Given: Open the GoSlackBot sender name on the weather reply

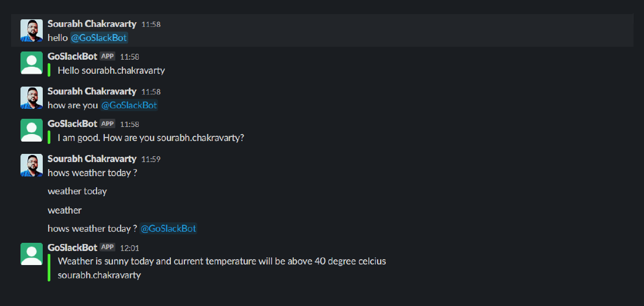Looking at the screenshot, I should (x=72, y=247).
